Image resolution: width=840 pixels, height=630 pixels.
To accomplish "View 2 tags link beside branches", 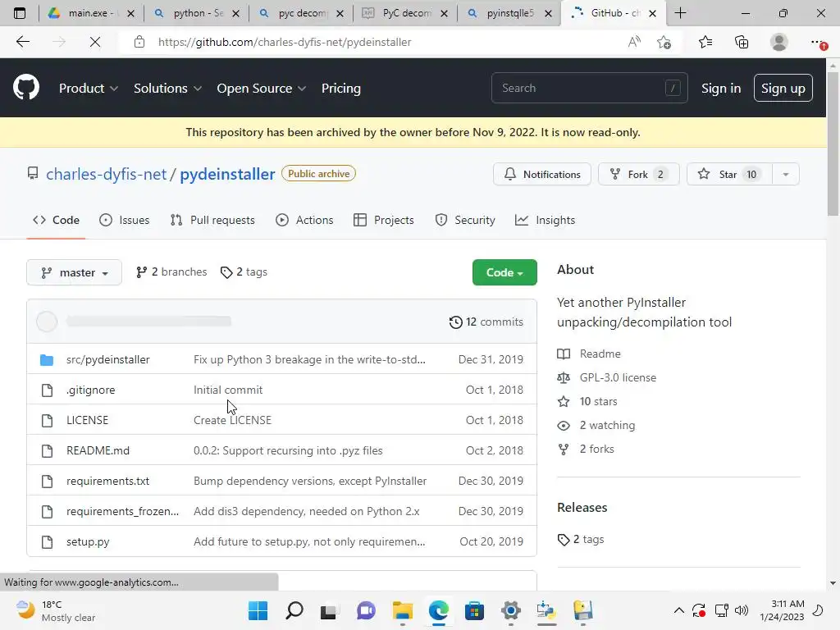I will point(244,272).
